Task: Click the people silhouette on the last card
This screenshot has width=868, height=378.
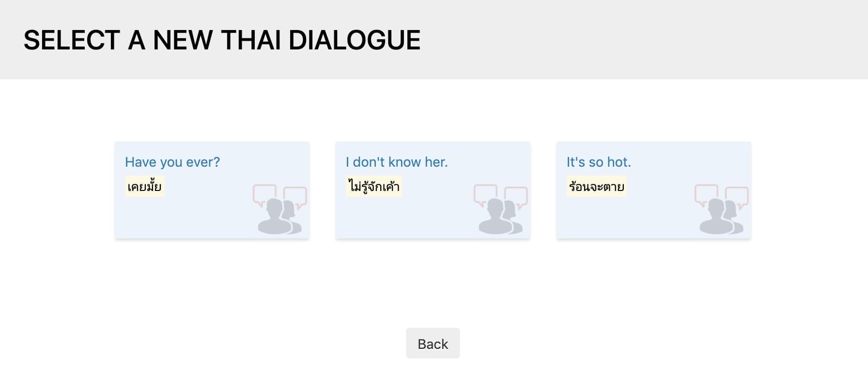Action: point(721,217)
